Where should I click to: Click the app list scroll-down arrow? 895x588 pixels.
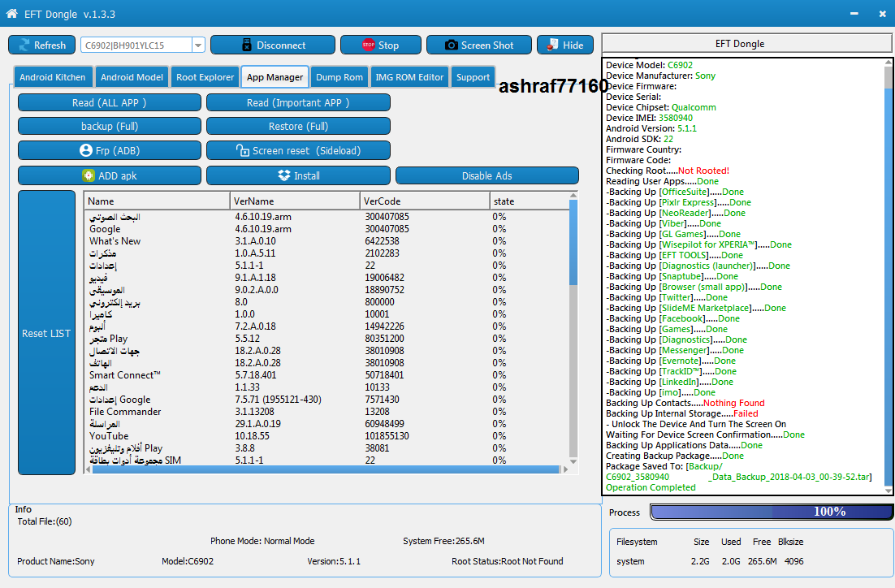click(x=573, y=461)
